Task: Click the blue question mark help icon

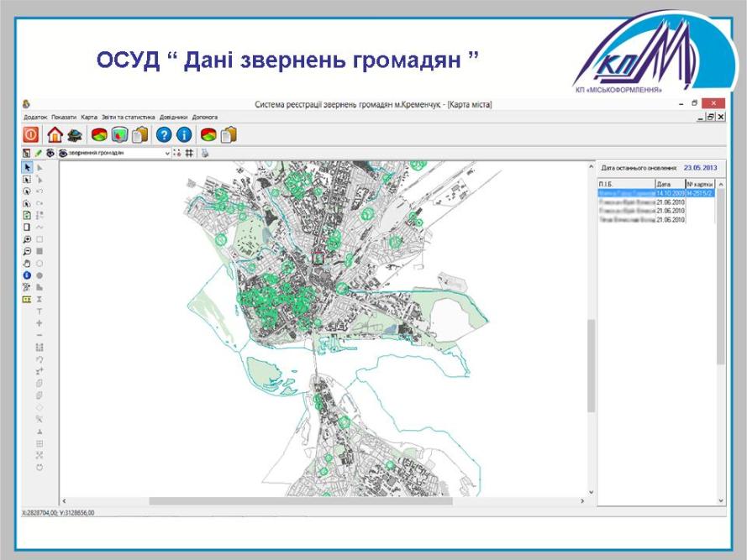Action: [165, 134]
